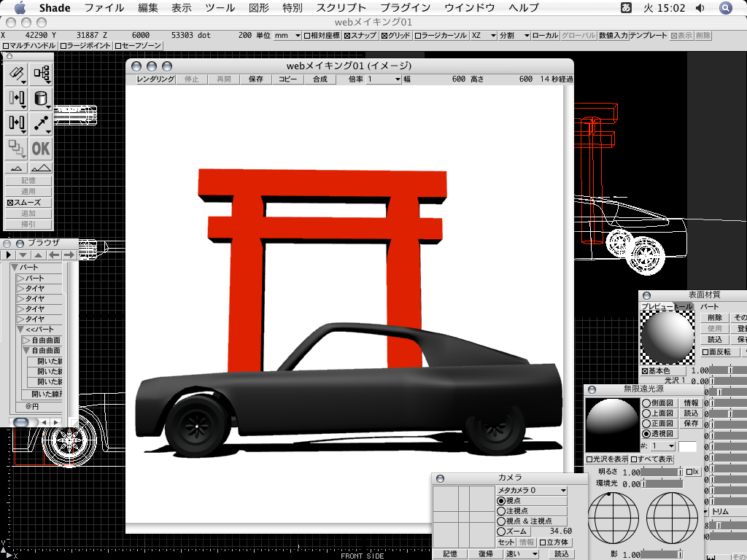Open Spotlight search in the menu bar
The image size is (747, 560).
(x=725, y=8)
